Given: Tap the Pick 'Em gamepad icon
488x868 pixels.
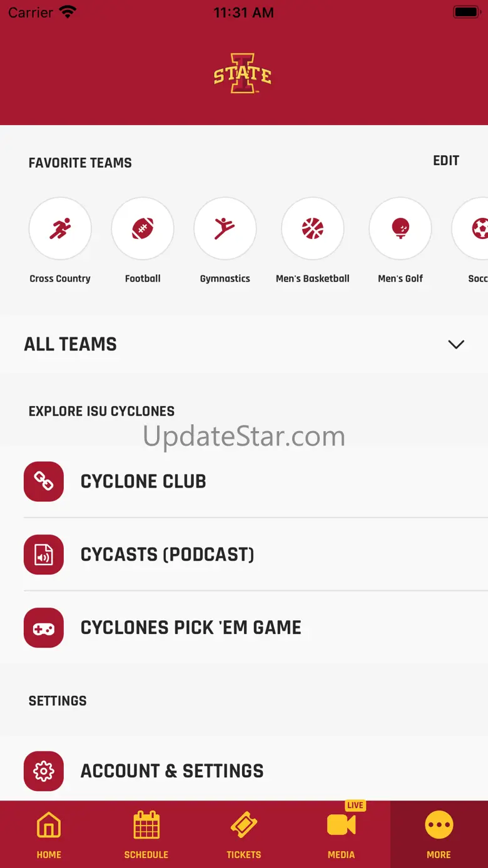Looking at the screenshot, I should 44,628.
